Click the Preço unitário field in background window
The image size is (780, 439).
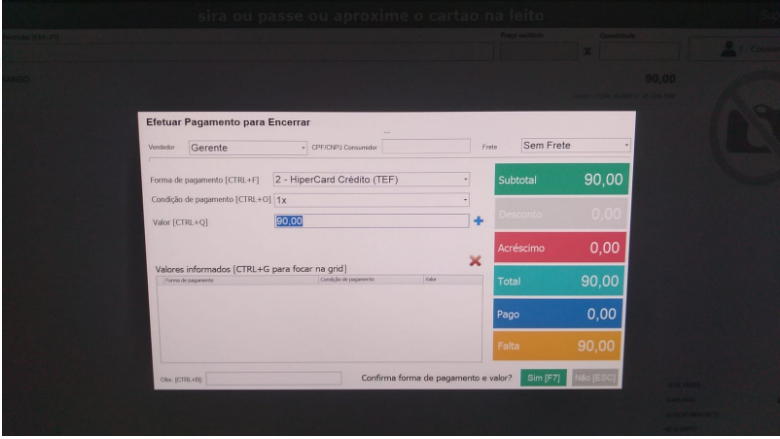(x=539, y=51)
